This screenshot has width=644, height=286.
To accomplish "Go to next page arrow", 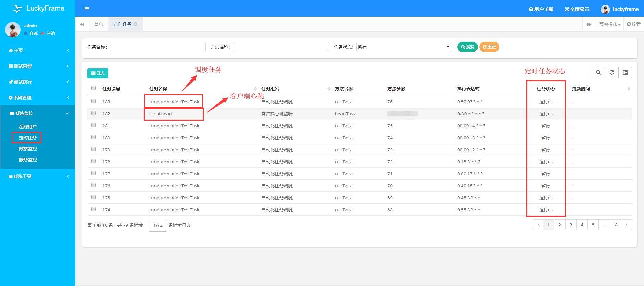I will click(627, 225).
